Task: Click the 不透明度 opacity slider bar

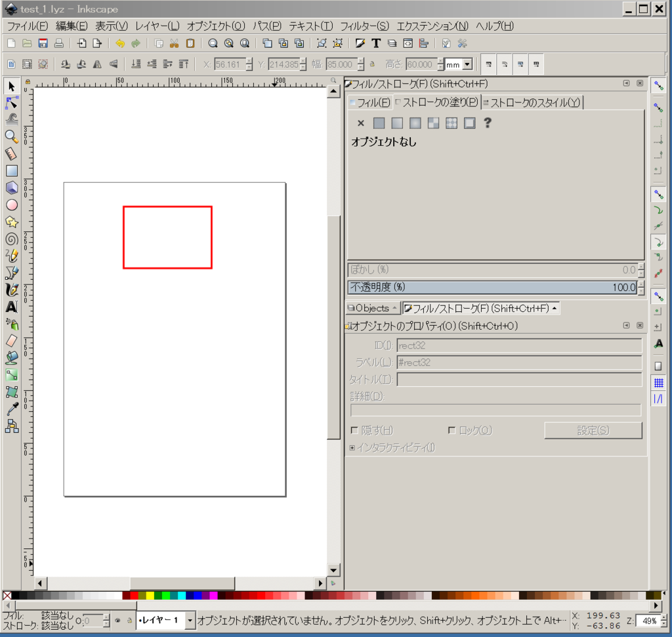Action: pyautogui.click(x=492, y=287)
